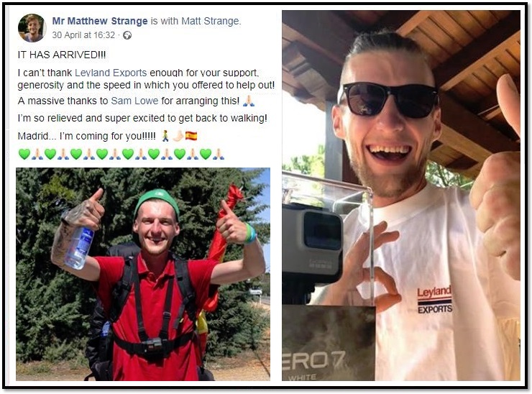Click the GoPro camera in the right photo
Viewport: 532px width, 394px height.
(313, 244)
